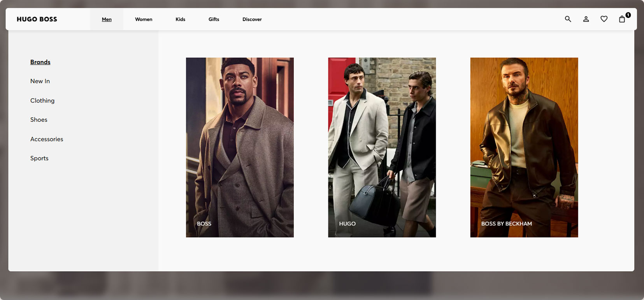This screenshot has width=644, height=300.
Task: Open the search magnifier icon
Action: click(568, 19)
